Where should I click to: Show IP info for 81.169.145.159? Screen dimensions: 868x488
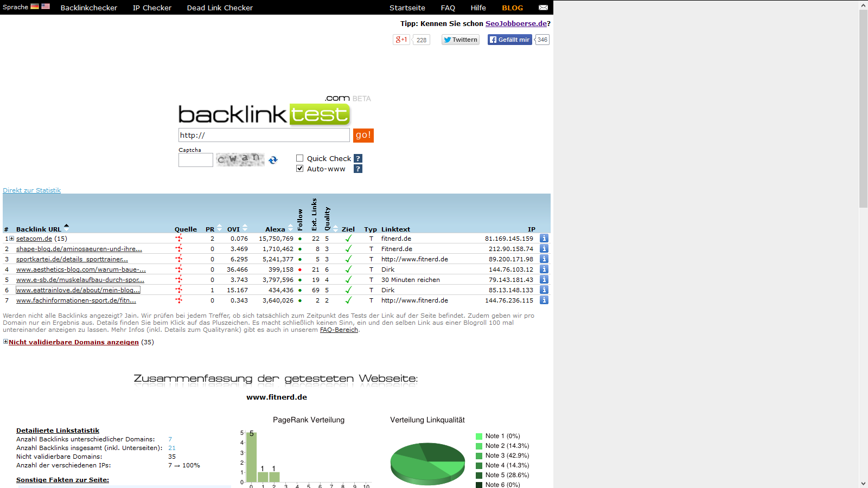coord(544,238)
